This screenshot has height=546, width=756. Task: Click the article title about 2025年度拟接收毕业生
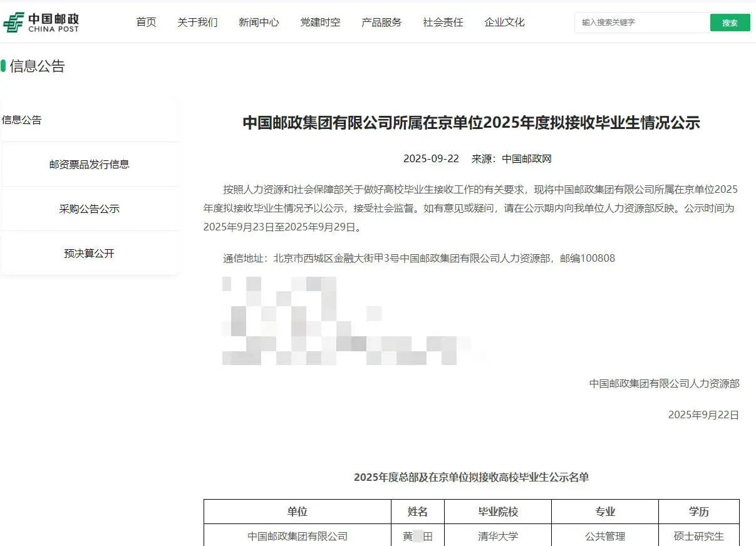pos(471,123)
